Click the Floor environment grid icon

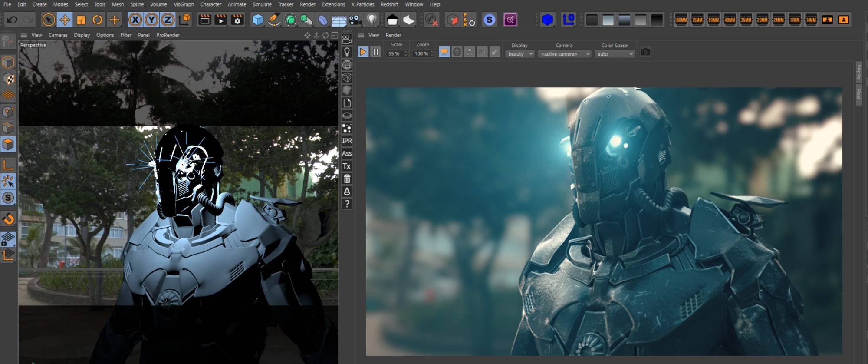339,20
